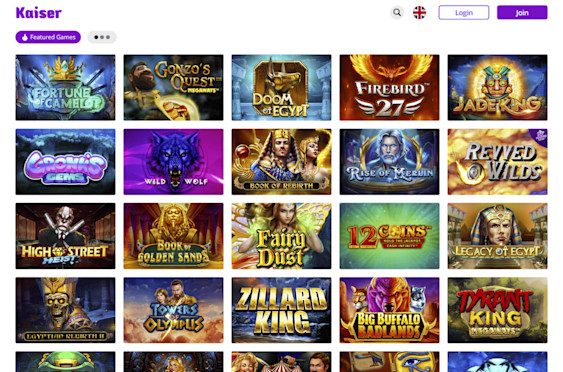The height and width of the screenshot is (372, 563).
Task: Open the UK flag language selector
Action: tap(419, 13)
